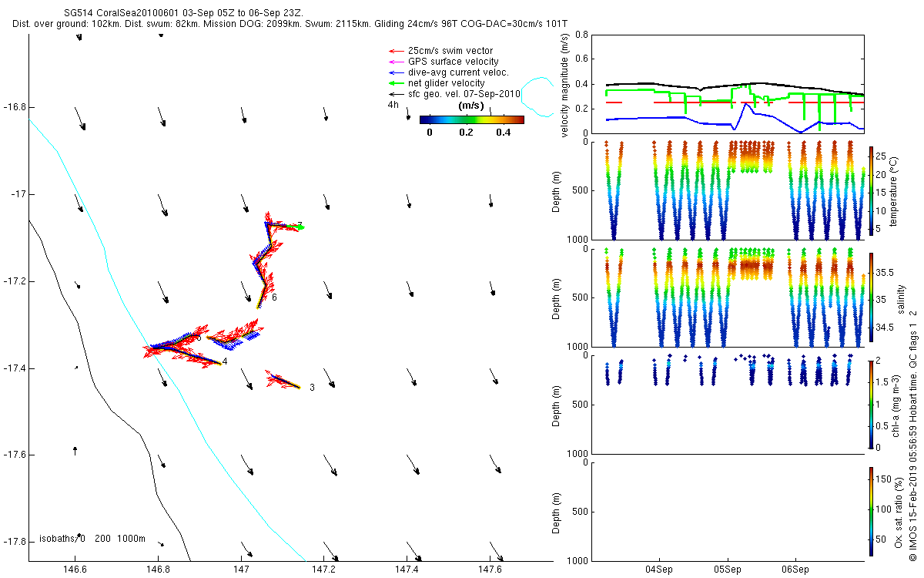Image resolution: width=924 pixels, height=578 pixels.
Task: Select waypoint 6 label on the track
Action: [274, 297]
